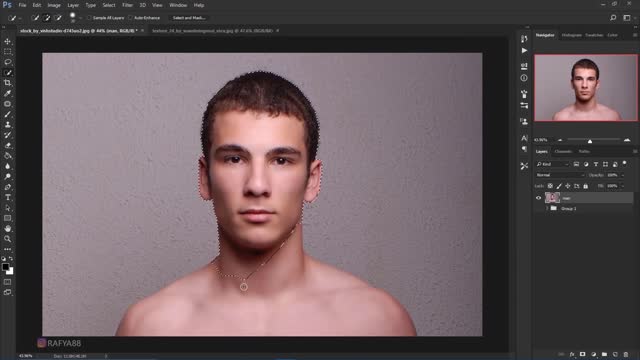Screen dimensions: 640x360
Task: Select the Eyedropper tool
Action: [x=7, y=93]
